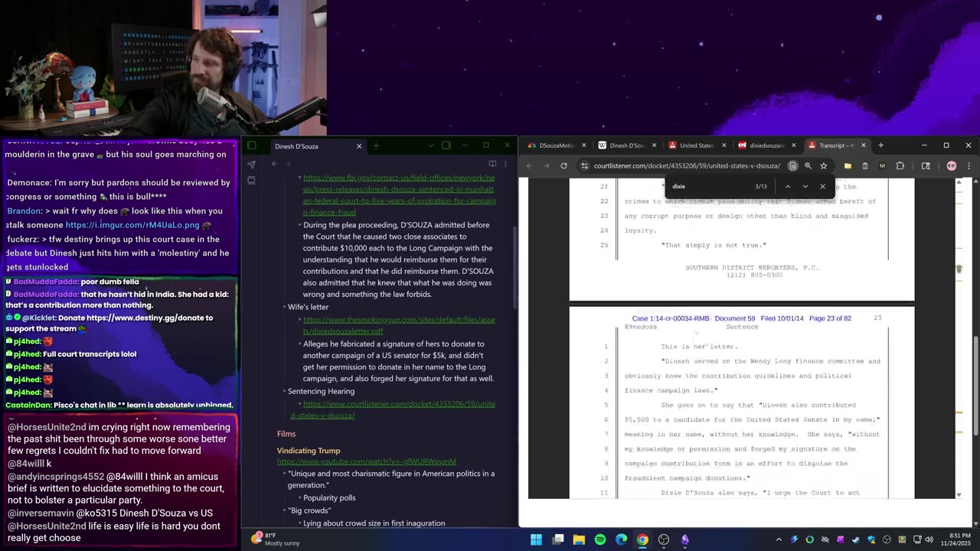Open OBS Studio from the taskbar
This screenshot has height=551, width=980.
664,540
